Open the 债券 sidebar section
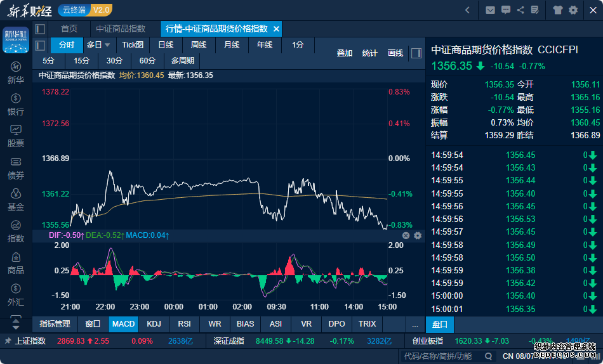The width and height of the screenshot is (603, 364). click(x=16, y=168)
